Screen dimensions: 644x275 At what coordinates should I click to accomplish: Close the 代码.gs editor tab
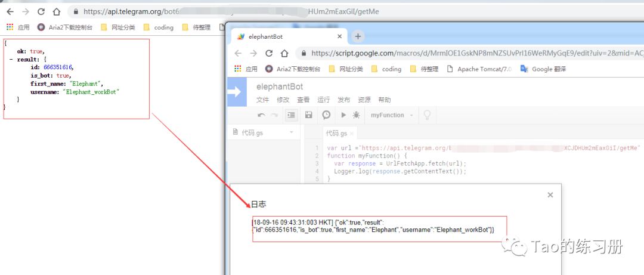pyautogui.click(x=352, y=133)
